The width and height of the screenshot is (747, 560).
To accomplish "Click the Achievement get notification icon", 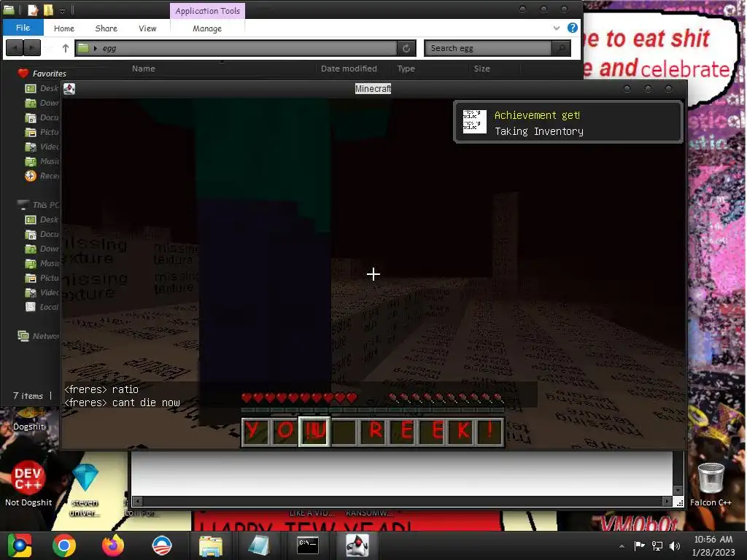I will (474, 122).
